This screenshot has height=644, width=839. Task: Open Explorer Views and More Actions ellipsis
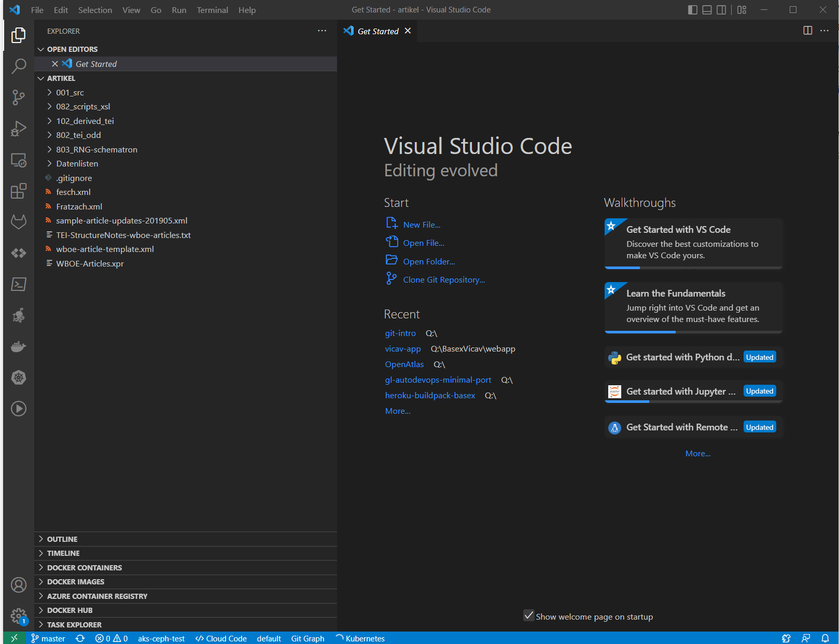point(322,31)
